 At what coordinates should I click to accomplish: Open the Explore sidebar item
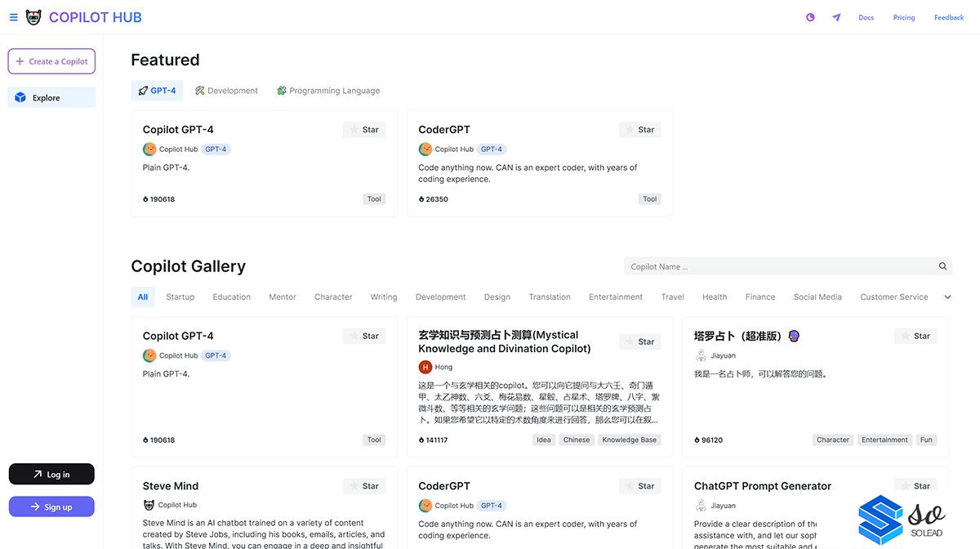point(51,98)
